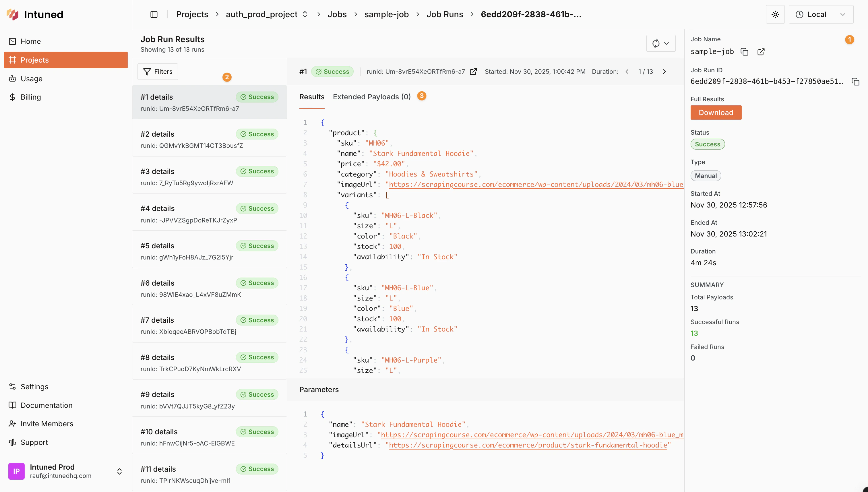
Task: Download the full results
Action: click(x=716, y=113)
